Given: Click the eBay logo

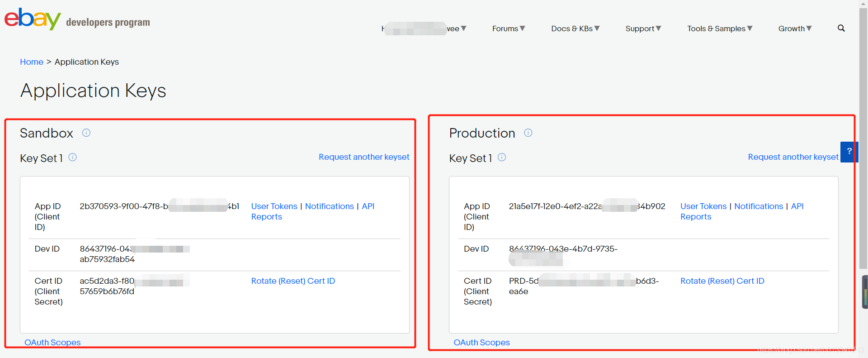Looking at the screenshot, I should 33,19.
